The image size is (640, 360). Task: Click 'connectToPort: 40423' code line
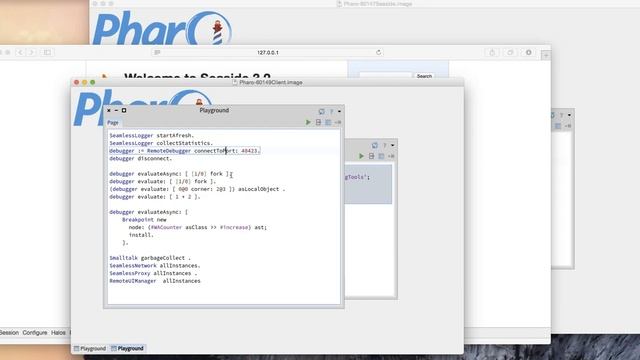[x=184, y=151]
